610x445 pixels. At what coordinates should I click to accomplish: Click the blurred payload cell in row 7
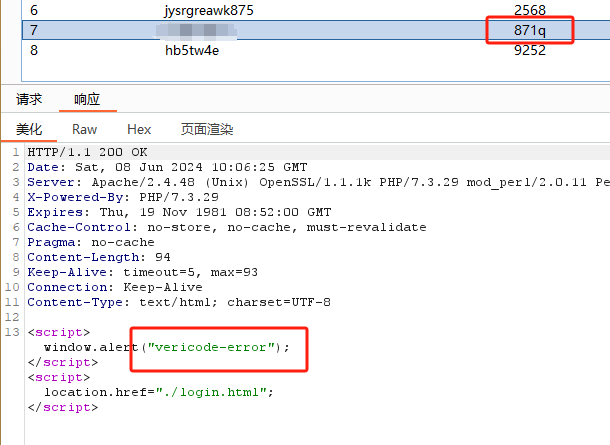(196, 31)
